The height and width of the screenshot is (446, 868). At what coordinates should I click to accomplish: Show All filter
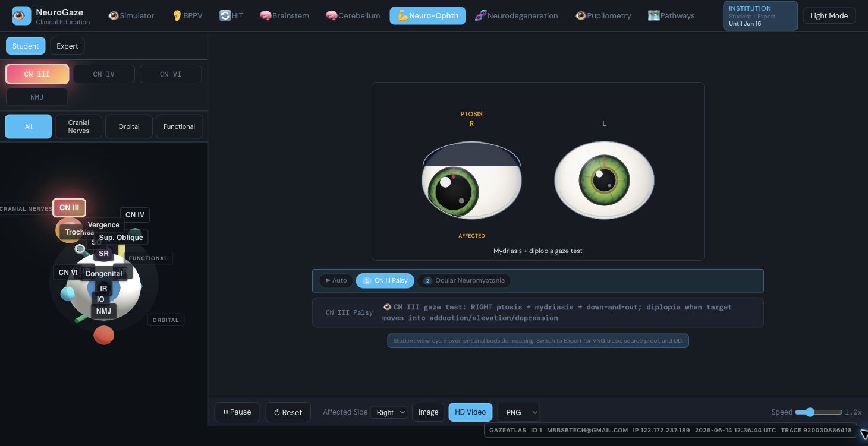tap(29, 126)
